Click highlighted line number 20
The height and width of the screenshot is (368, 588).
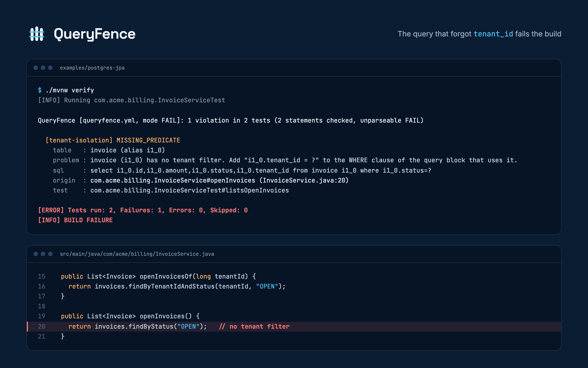click(42, 327)
